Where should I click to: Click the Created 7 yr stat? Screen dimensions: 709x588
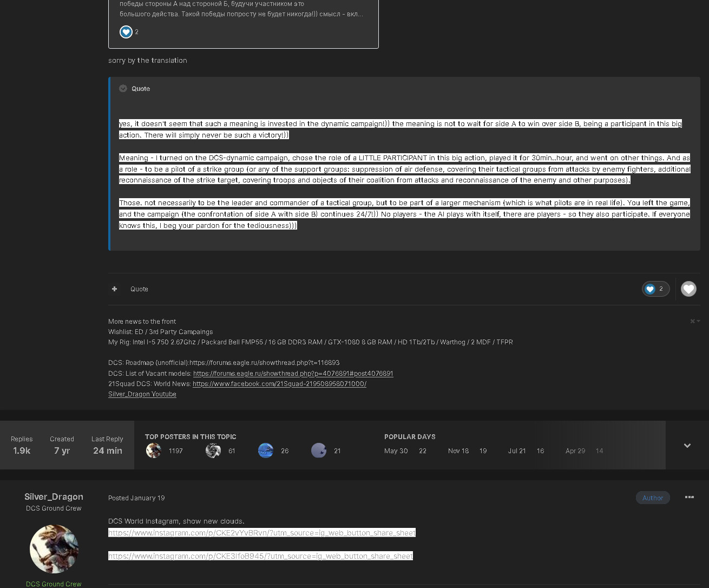pyautogui.click(x=62, y=445)
